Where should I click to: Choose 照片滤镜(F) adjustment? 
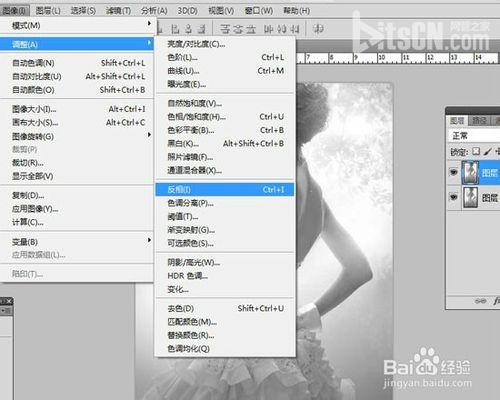225,157
